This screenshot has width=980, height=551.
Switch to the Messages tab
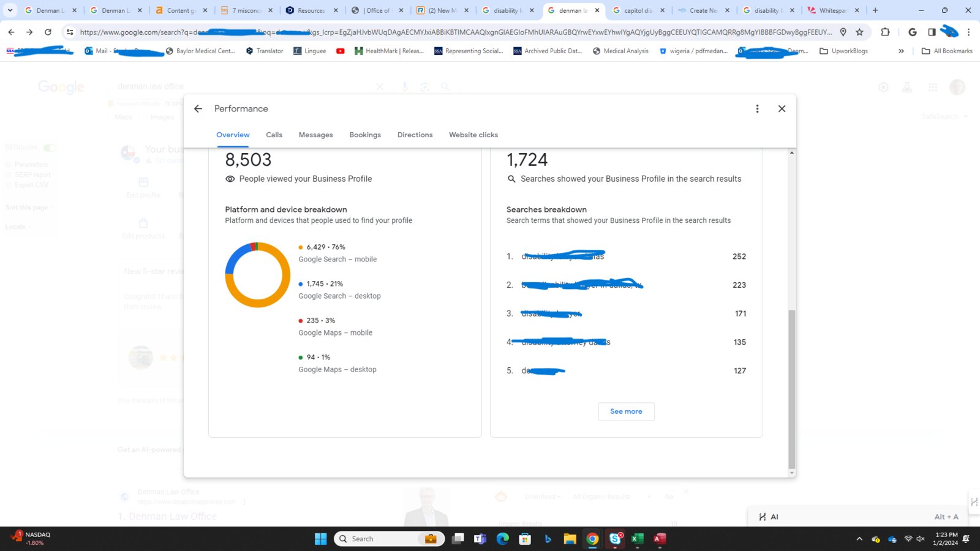[x=315, y=135]
